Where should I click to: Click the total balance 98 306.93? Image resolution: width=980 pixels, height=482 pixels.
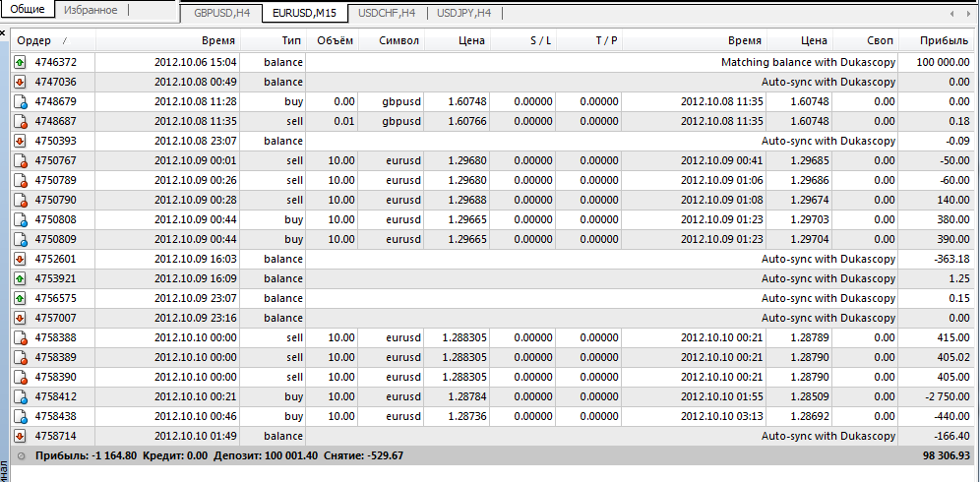coord(947,455)
